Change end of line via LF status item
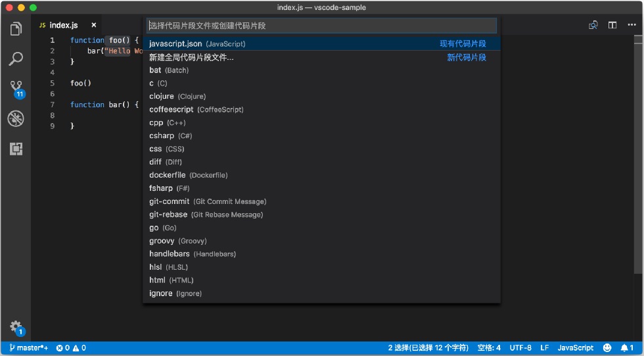644x356 pixels. click(x=545, y=348)
